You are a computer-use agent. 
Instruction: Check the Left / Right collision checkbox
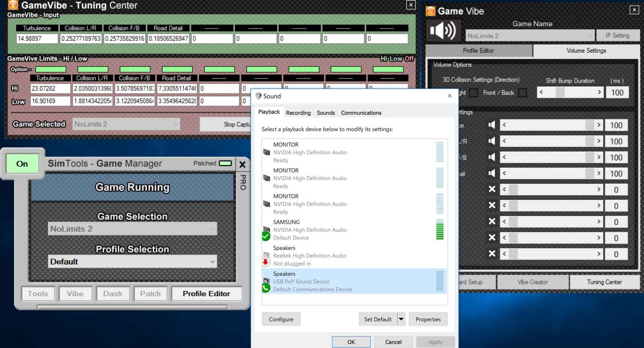[x=474, y=93]
